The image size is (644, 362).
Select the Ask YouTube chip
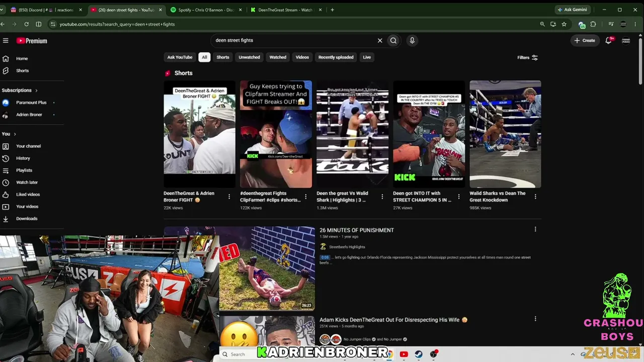point(180,57)
